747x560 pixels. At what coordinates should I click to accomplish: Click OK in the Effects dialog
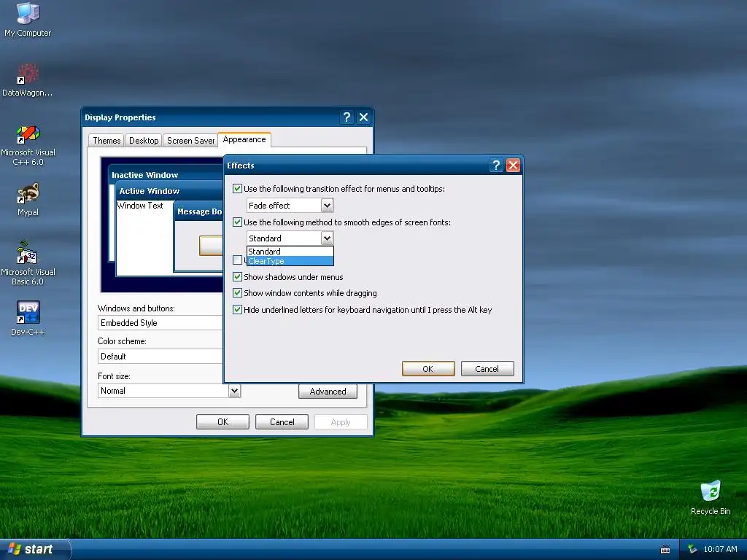coord(427,368)
